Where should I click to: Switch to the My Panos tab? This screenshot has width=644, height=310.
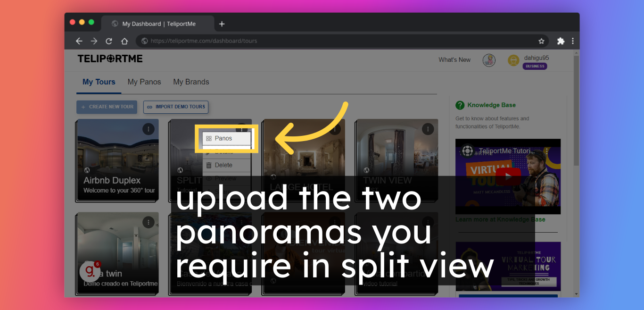[144, 82]
